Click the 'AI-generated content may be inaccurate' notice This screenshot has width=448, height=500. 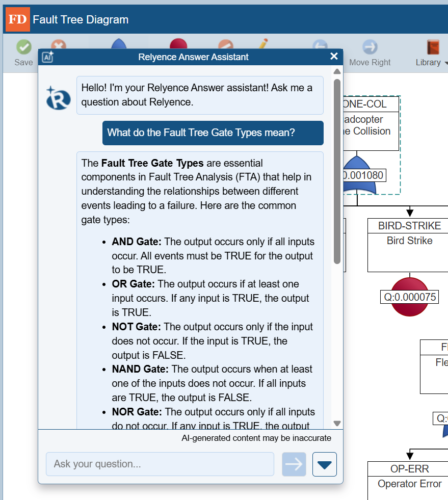256,438
